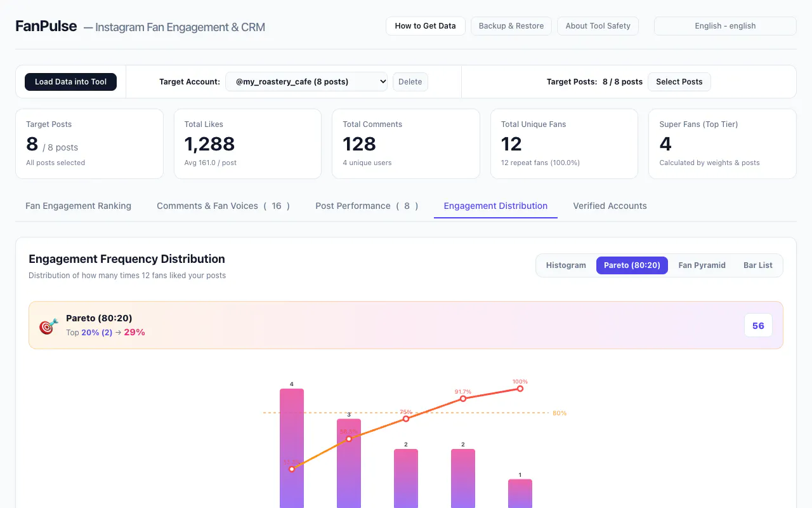Open the Target Account dropdown

pyautogui.click(x=306, y=82)
